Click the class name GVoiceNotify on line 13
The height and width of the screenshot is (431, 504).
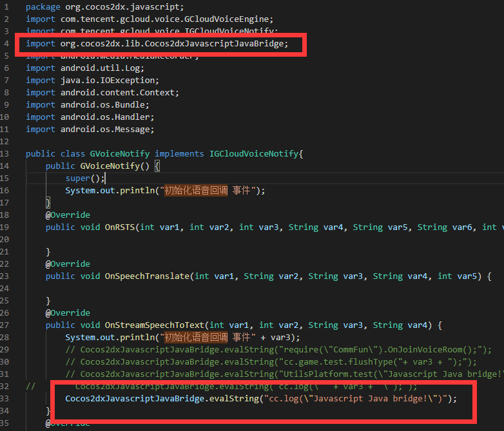click(x=120, y=154)
